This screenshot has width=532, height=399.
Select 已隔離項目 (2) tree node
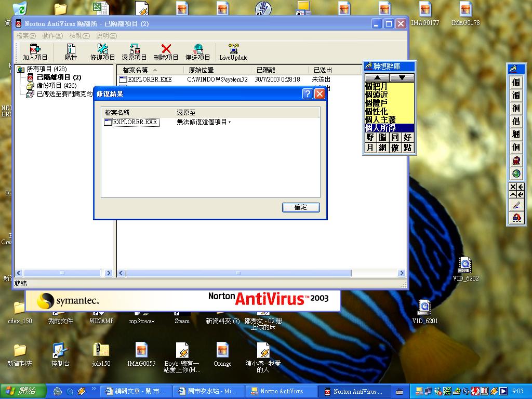[x=59, y=77]
